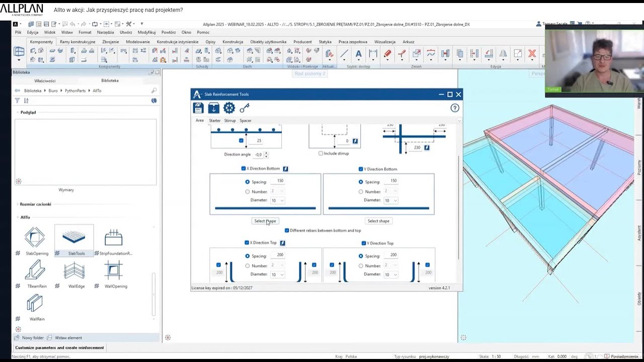The width and height of the screenshot is (644, 362).
Task: Select the WallOpening PythonPart icon
Action: click(x=113, y=270)
